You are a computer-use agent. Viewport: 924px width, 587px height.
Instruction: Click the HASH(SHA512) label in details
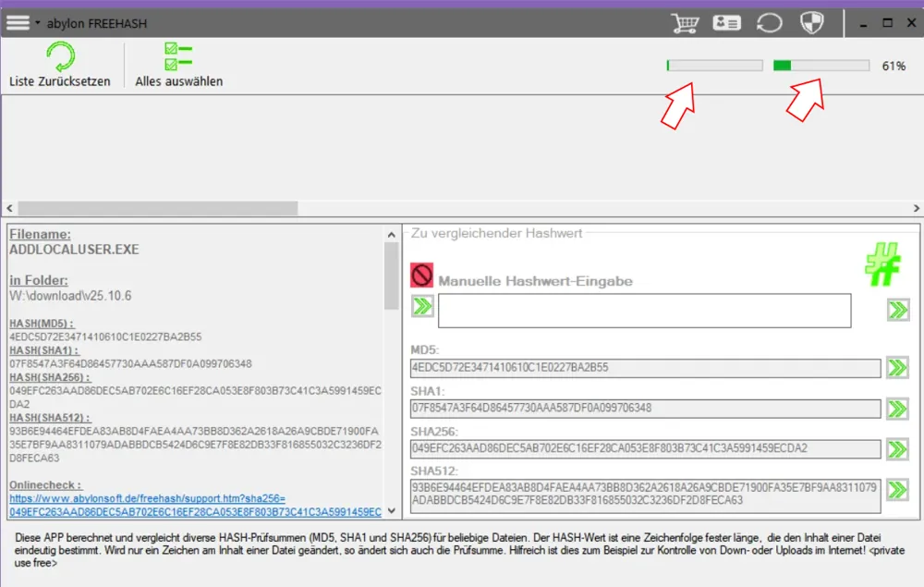50,418
